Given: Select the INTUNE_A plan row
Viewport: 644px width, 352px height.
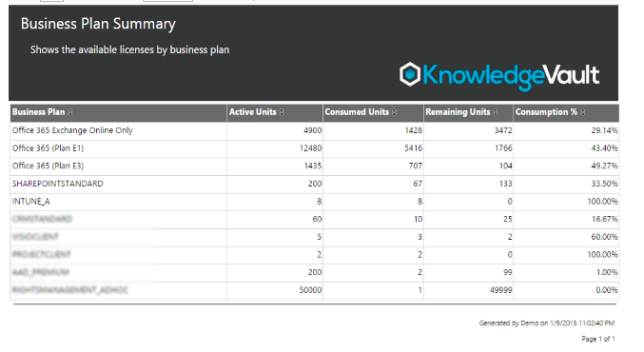Looking at the screenshot, I should click(x=315, y=202).
